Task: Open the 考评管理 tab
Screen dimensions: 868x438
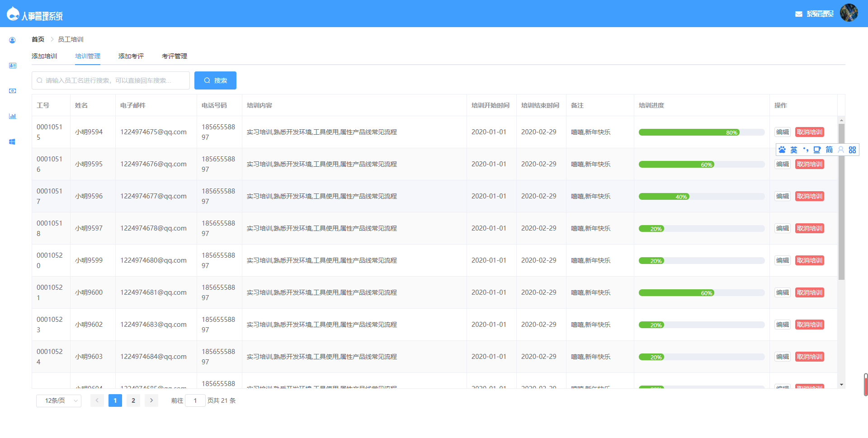Action: point(175,56)
